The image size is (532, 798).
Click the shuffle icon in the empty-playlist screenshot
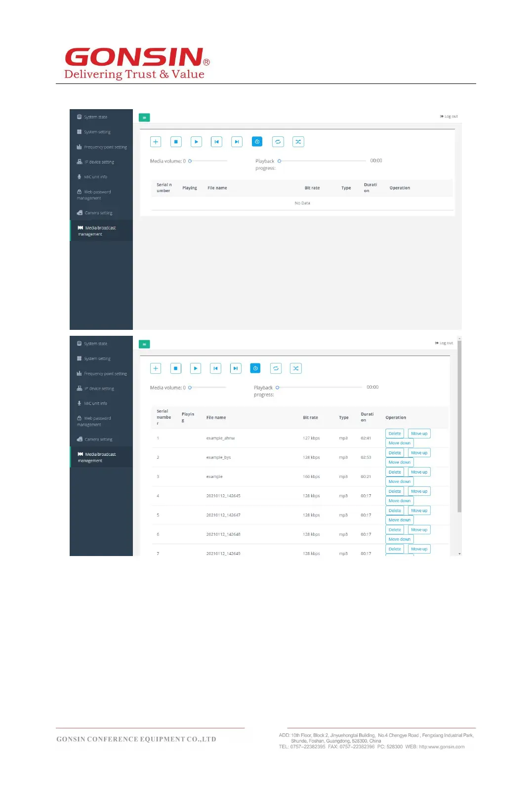point(298,142)
